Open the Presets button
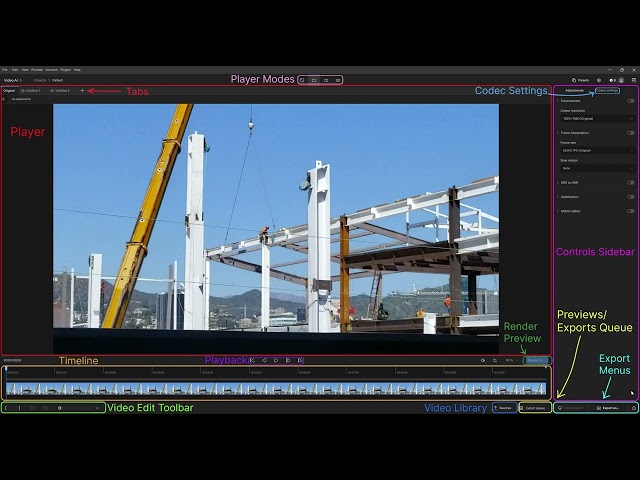The height and width of the screenshot is (480, 640). click(580, 80)
